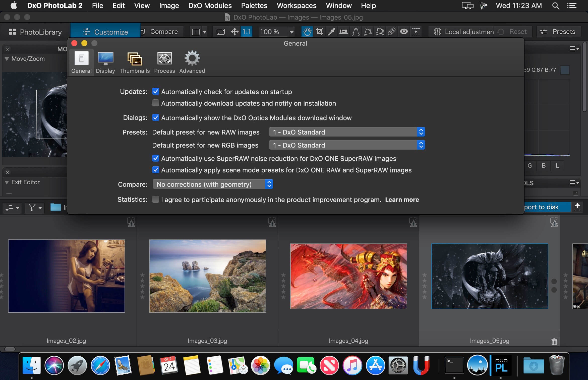588x380 pixels.
Task: Toggle DxO Optics Modules download window checkbox
Action: pyautogui.click(x=156, y=118)
